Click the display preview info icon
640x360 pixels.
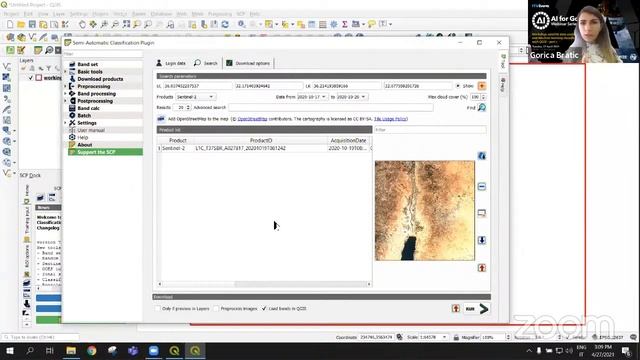click(482, 156)
